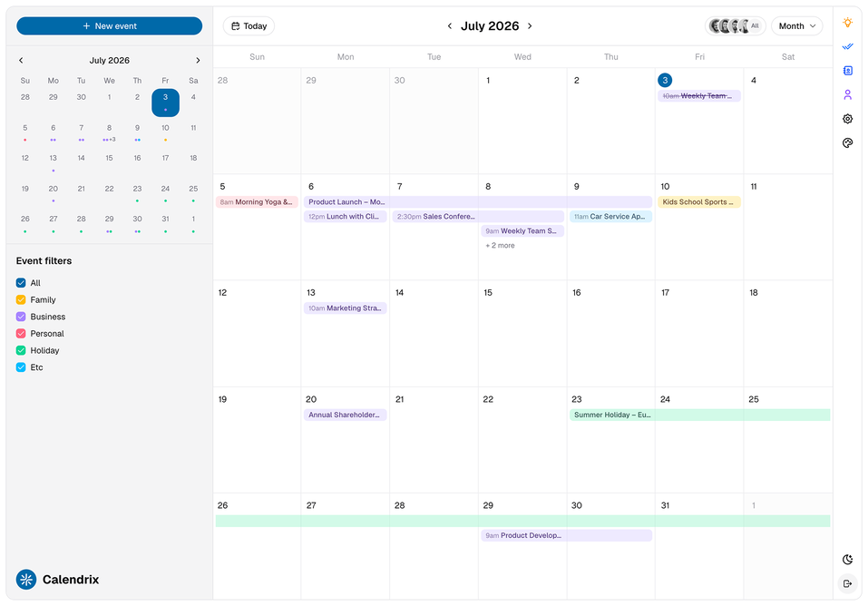Click the Calendrix logo icon

click(x=26, y=580)
